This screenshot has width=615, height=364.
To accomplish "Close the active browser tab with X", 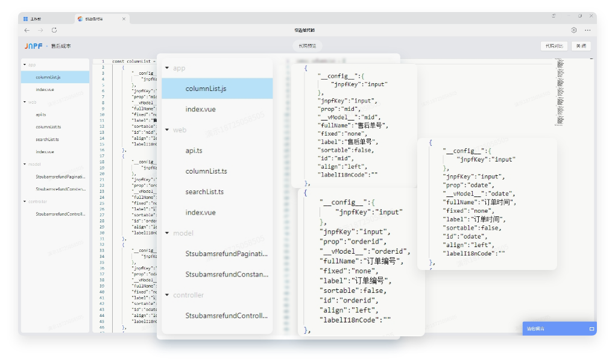I will 124,19.
